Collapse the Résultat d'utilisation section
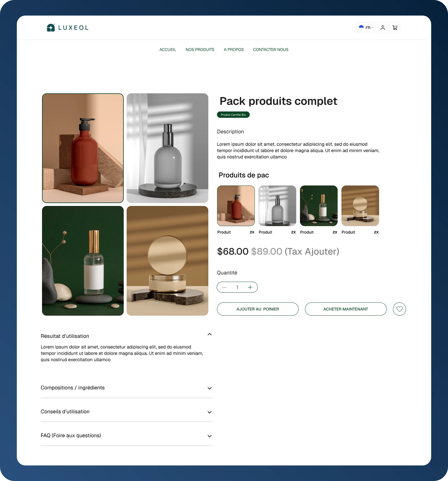Screen dimensions: 448x481 (209, 334)
